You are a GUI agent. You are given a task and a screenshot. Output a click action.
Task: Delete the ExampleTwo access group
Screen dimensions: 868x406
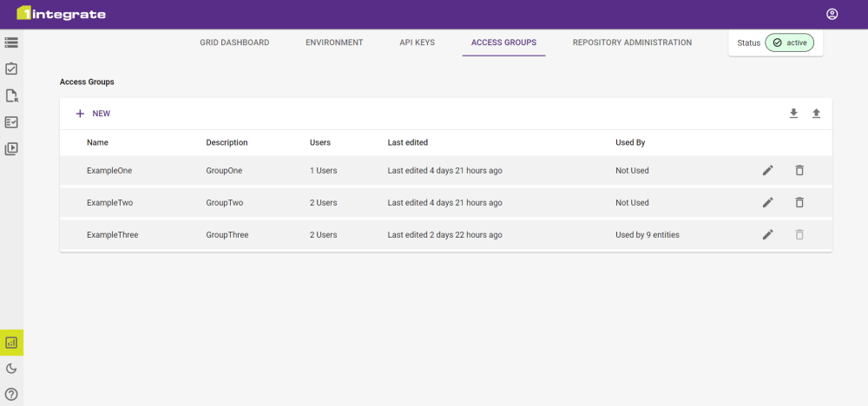pyautogui.click(x=799, y=202)
